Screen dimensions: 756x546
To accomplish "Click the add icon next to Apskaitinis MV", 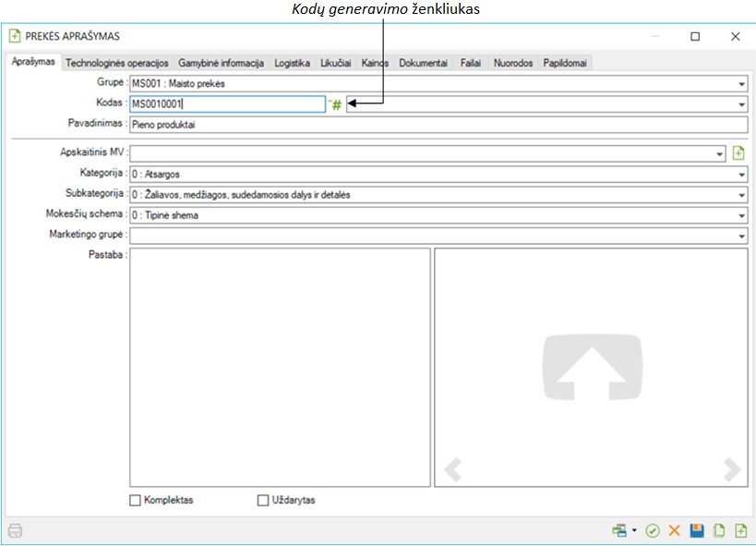I will point(738,153).
